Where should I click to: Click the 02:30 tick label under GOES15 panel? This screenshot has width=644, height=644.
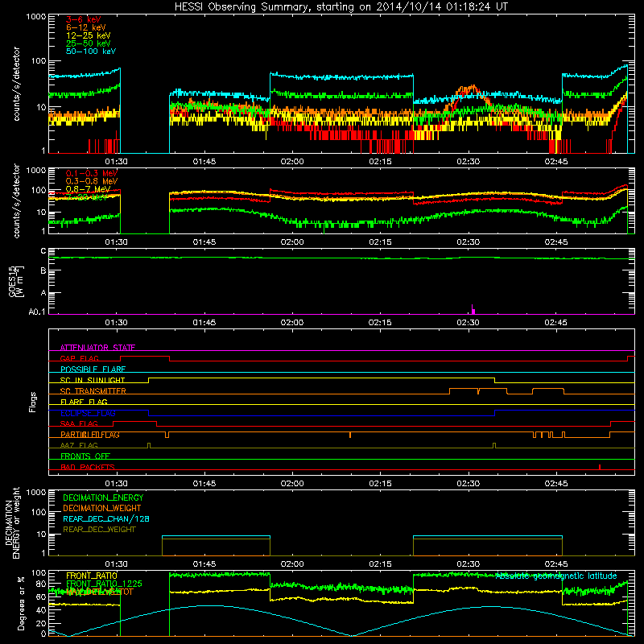pos(469,323)
